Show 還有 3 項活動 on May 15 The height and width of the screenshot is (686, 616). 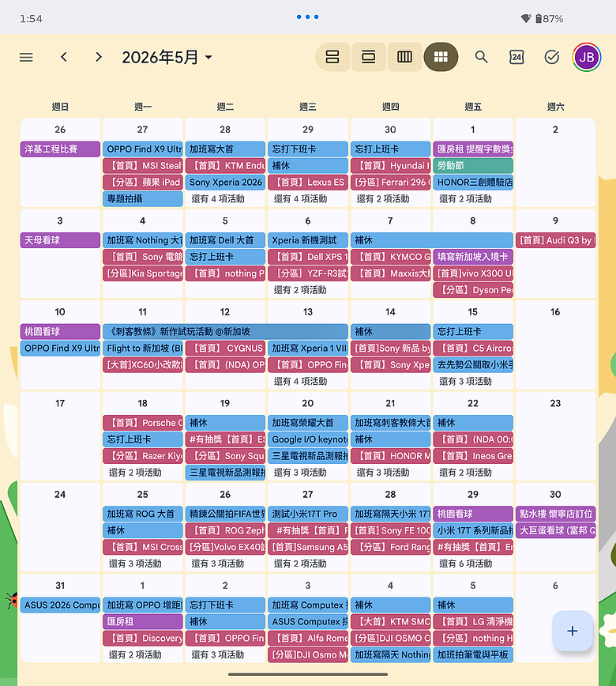pos(466,382)
